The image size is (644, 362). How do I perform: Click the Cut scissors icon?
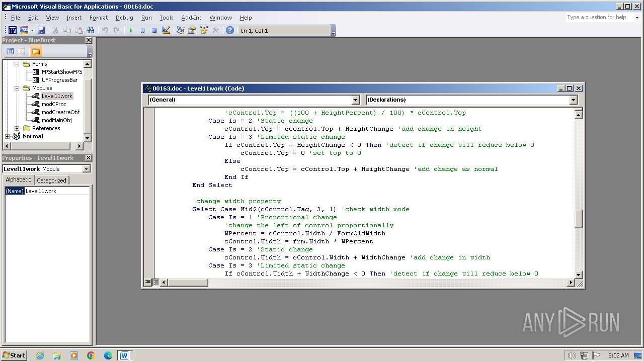(x=55, y=31)
